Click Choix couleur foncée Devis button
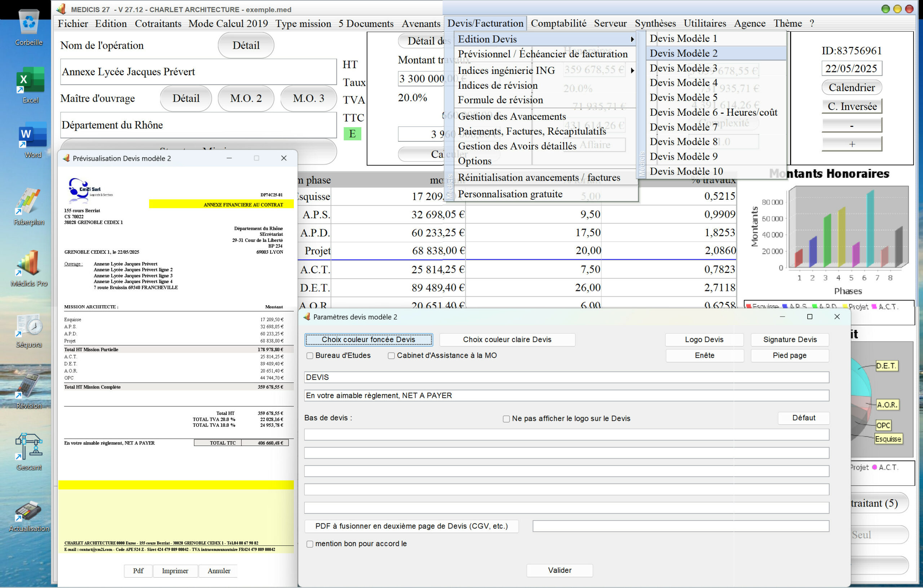Viewport: 923px width, 588px height. pyautogui.click(x=368, y=340)
